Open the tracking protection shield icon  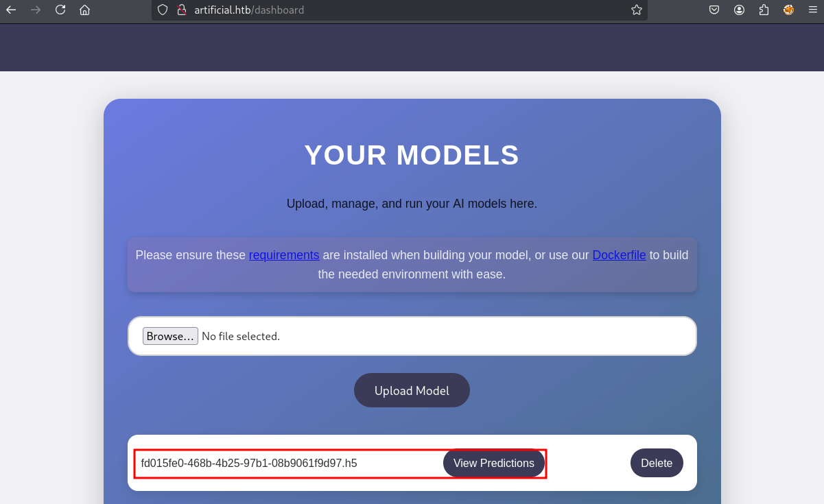coord(163,10)
